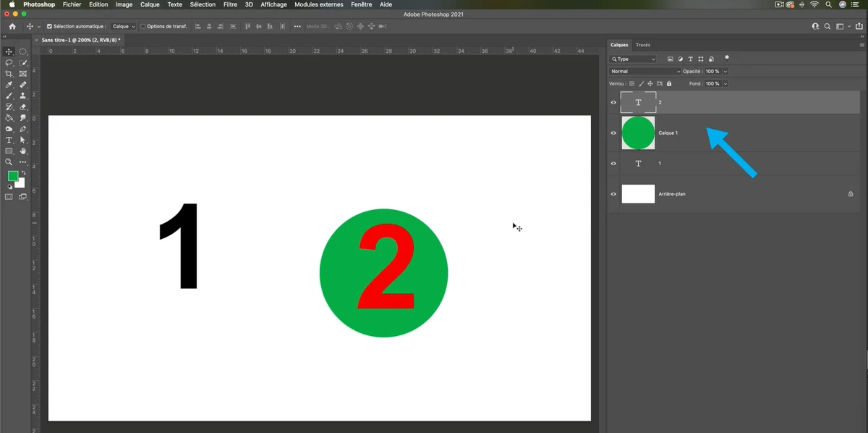Hide Arrière-plan layer visibility
Viewport: 868px width, 433px height.
coord(613,194)
